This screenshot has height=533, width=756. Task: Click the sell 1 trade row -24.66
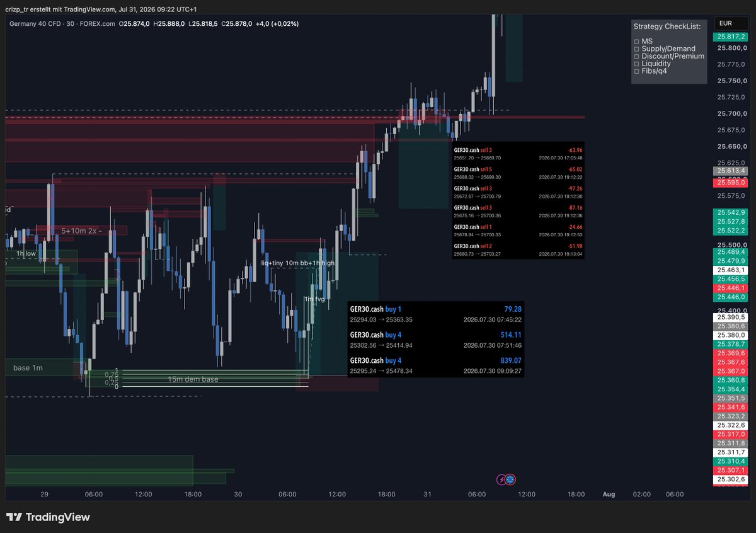click(x=518, y=230)
